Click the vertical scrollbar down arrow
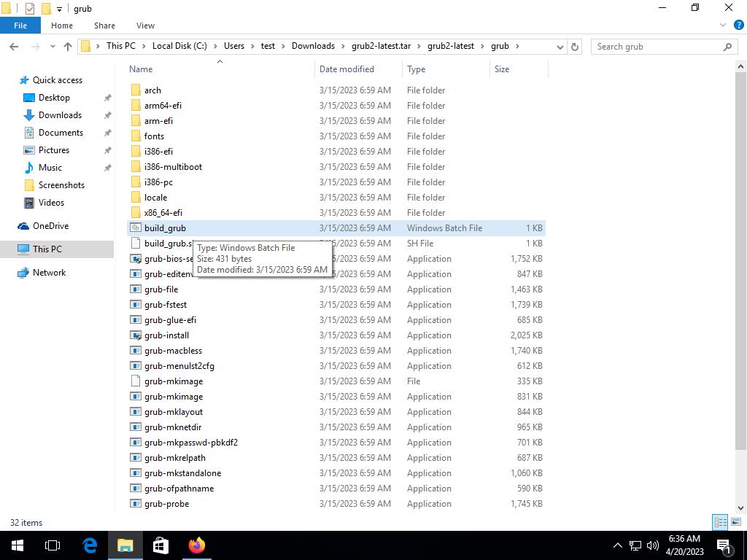747x560 pixels. [741, 507]
